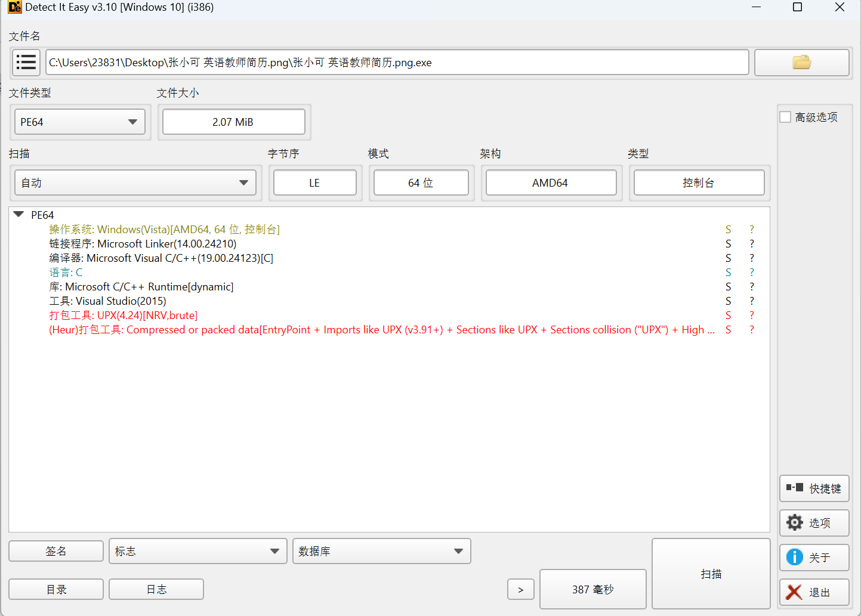This screenshot has width=861, height=616.
Task: Click ? link on the Visual Studio(2015) row
Action: (752, 301)
